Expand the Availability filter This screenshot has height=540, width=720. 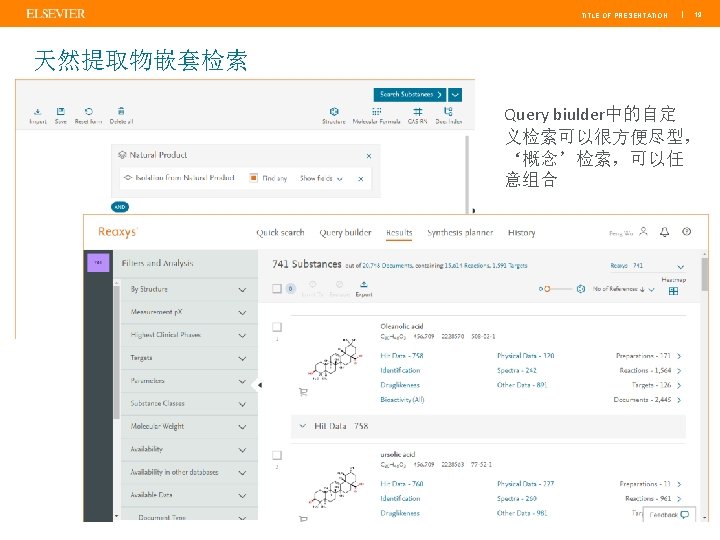tap(189, 450)
